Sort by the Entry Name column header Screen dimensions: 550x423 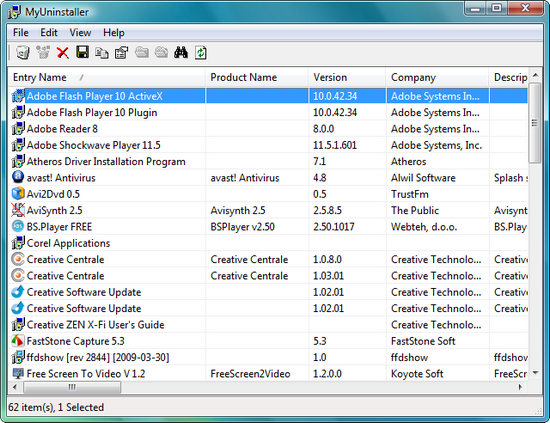(107, 78)
